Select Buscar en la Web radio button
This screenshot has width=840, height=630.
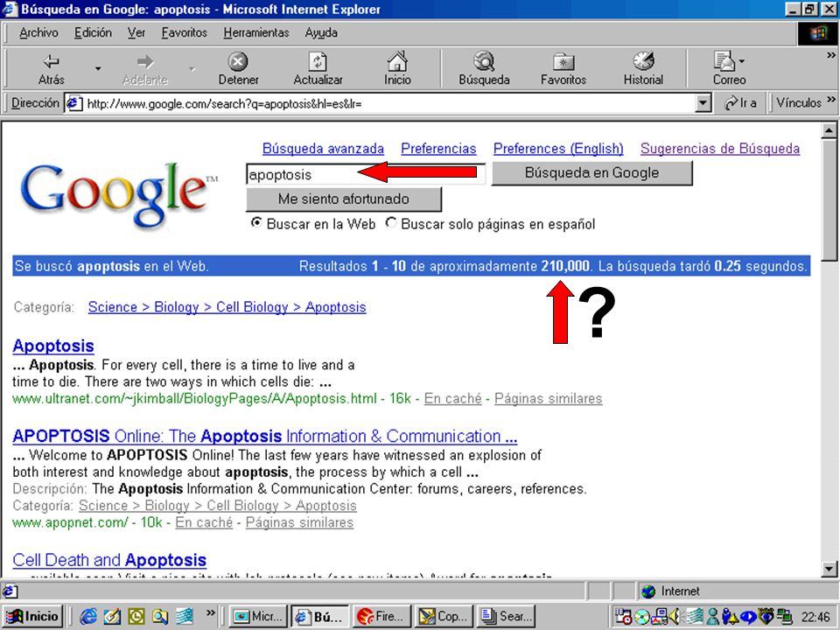[256, 222]
